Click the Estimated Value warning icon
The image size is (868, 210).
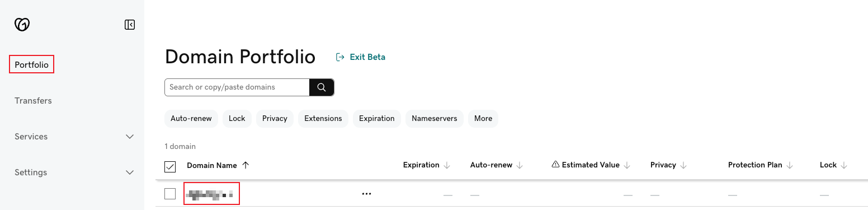click(555, 165)
